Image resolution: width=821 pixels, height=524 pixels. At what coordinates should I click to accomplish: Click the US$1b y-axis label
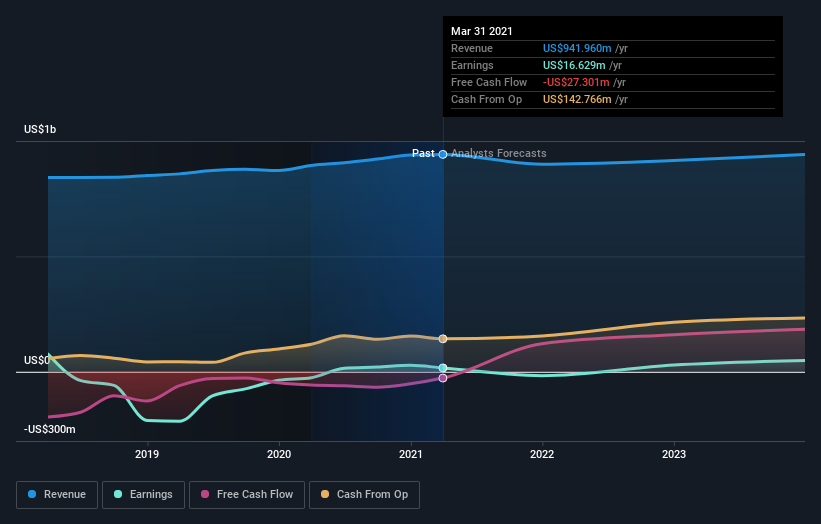click(40, 129)
